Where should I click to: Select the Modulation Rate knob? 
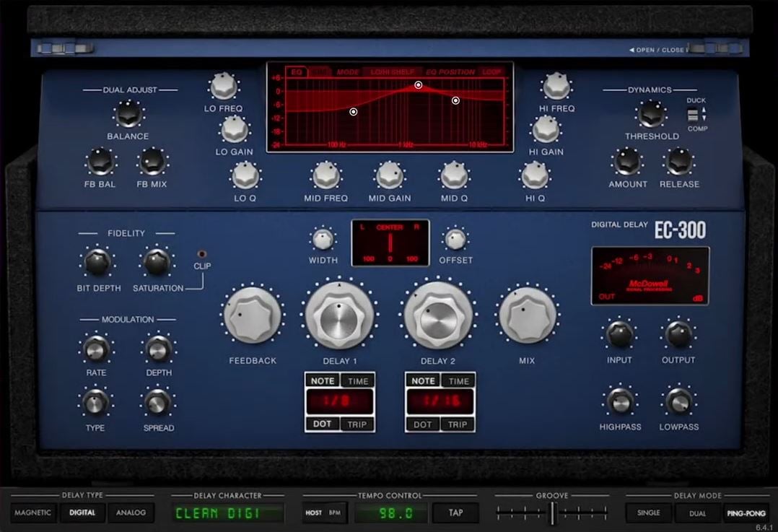[x=96, y=349]
